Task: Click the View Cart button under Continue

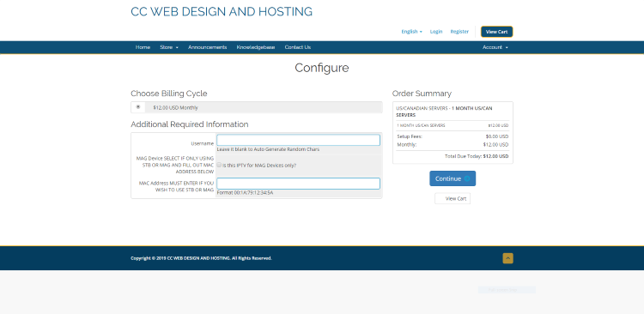Action: [x=453, y=199]
